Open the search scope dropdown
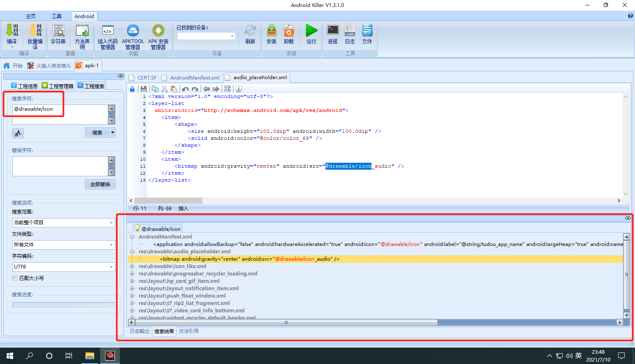Screen dimensions: 635x364 [64, 223]
